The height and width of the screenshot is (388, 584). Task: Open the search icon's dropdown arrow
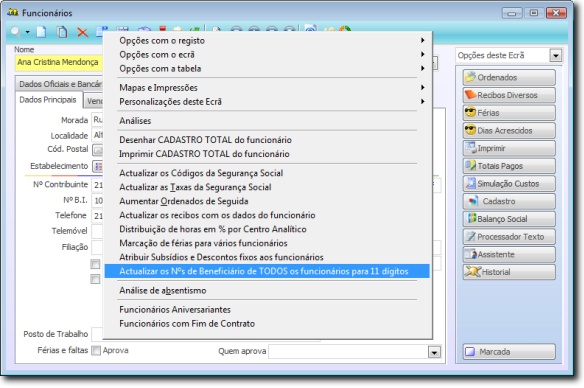(x=28, y=32)
